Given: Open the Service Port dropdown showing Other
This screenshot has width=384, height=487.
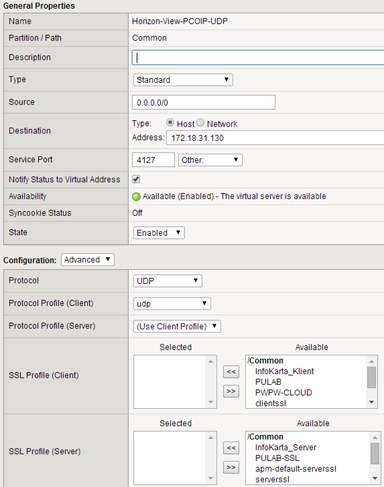Looking at the screenshot, I should [x=210, y=160].
